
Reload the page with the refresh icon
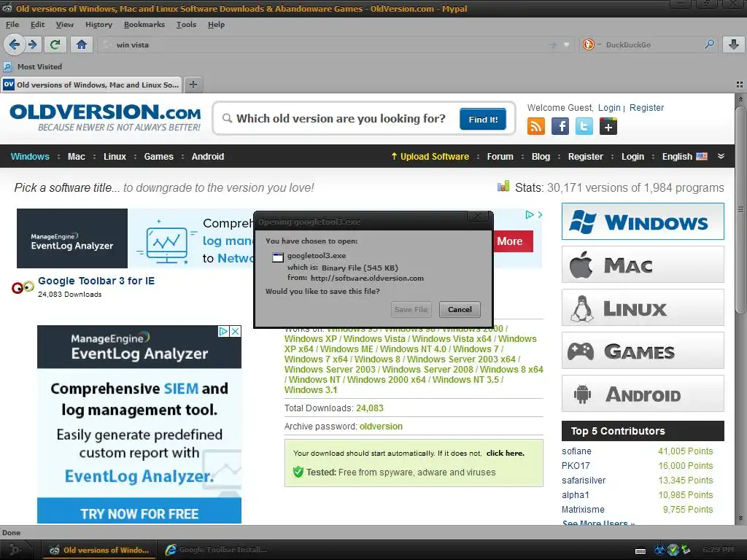point(55,44)
